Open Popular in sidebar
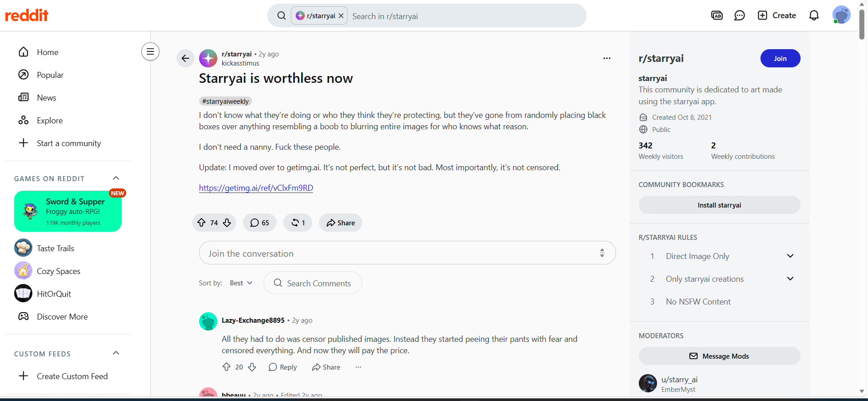Screen dimensions: 868x401 click(x=68, y=75)
